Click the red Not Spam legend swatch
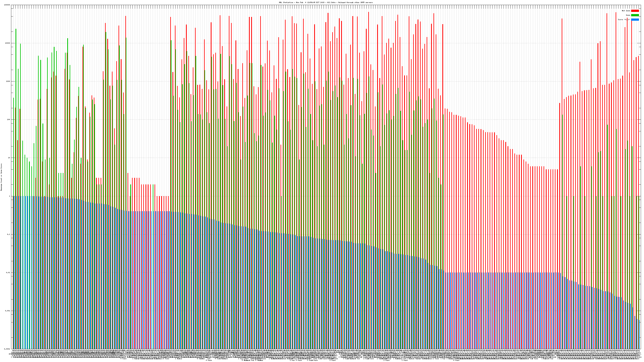644x362 pixels. point(635,11)
